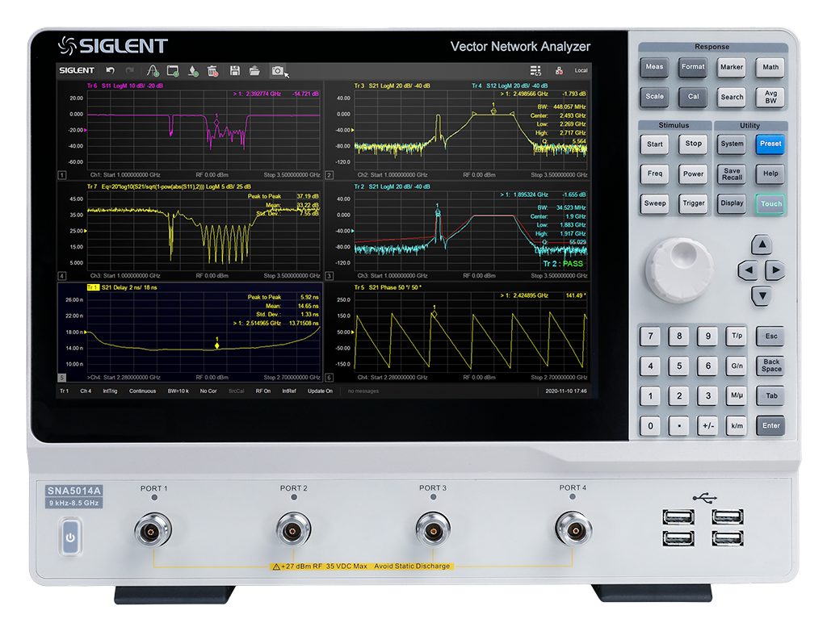827x644 pixels.
Task: Click the Display button
Action: point(732,203)
